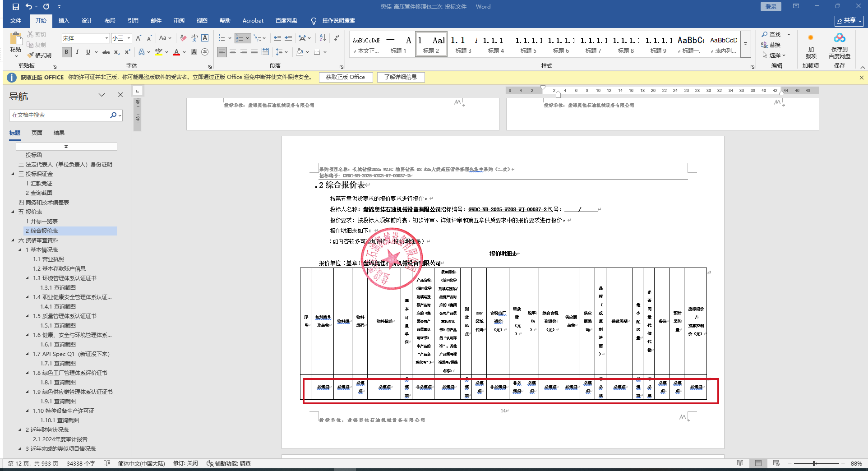Click the Format Painter brush icon
The width and height of the screenshot is (868, 471).
(31, 55)
